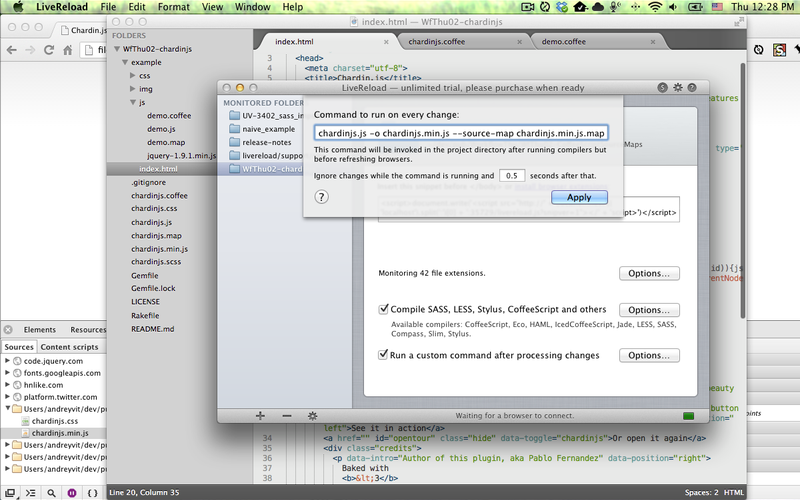Expand the img folder
Viewport: 800px width, 500px height.
coord(133,89)
